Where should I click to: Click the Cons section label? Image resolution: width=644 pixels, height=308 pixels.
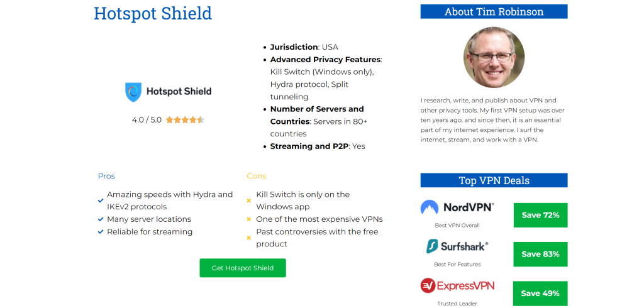tap(257, 176)
